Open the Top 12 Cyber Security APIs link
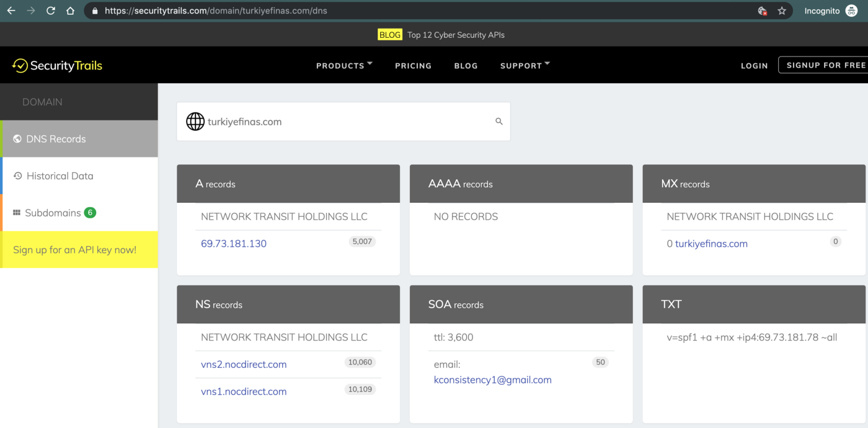This screenshot has width=868, height=428. (x=456, y=35)
